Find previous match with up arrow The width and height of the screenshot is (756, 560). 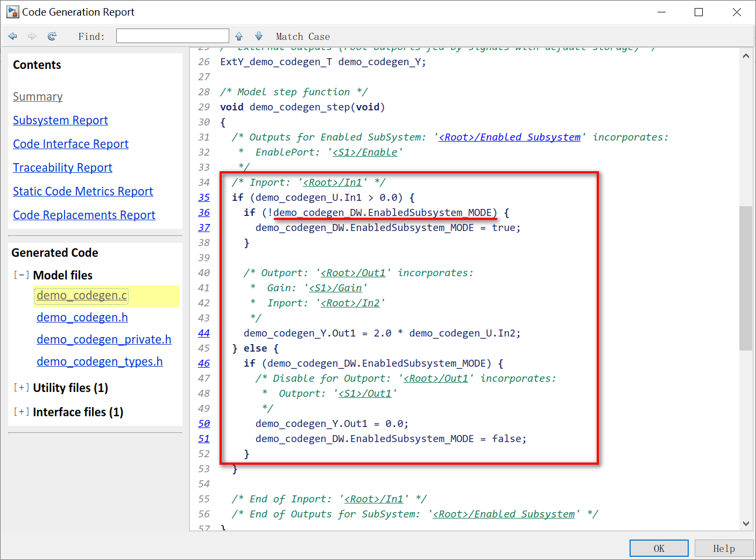[239, 36]
